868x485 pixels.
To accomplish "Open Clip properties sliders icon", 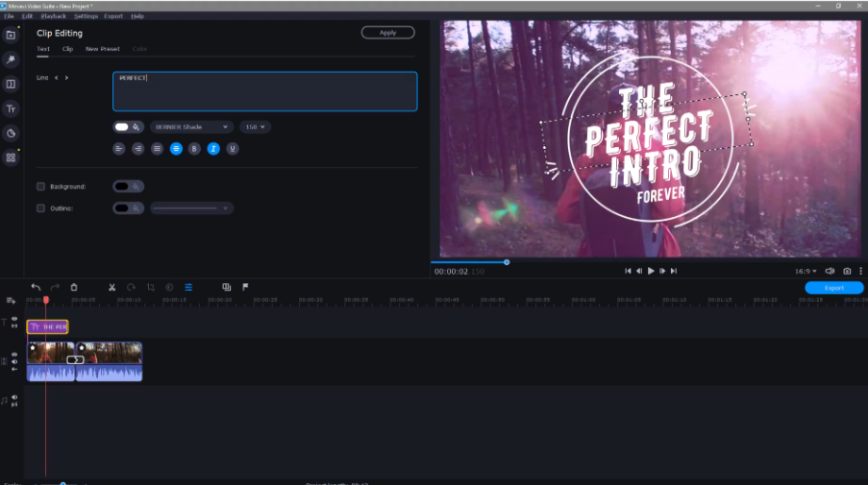I will (x=188, y=287).
